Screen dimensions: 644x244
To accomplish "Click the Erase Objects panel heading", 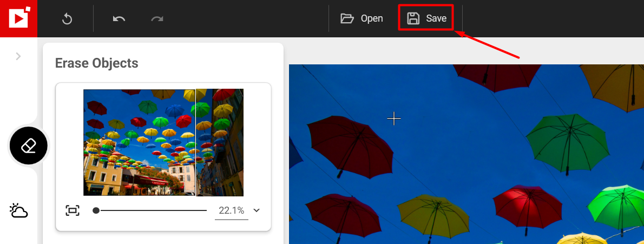I will [x=97, y=63].
